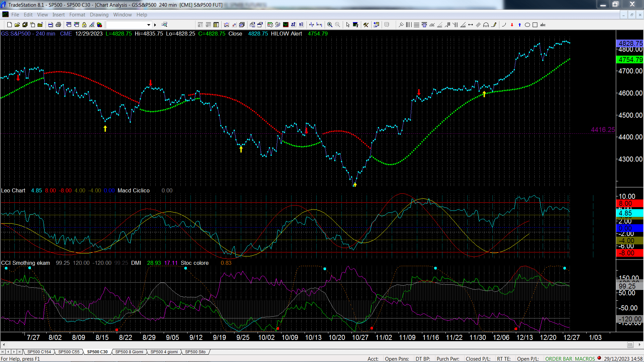The image size is (644, 362).
Task: Select the abc Text drawing tool
Action: click(x=543, y=25)
